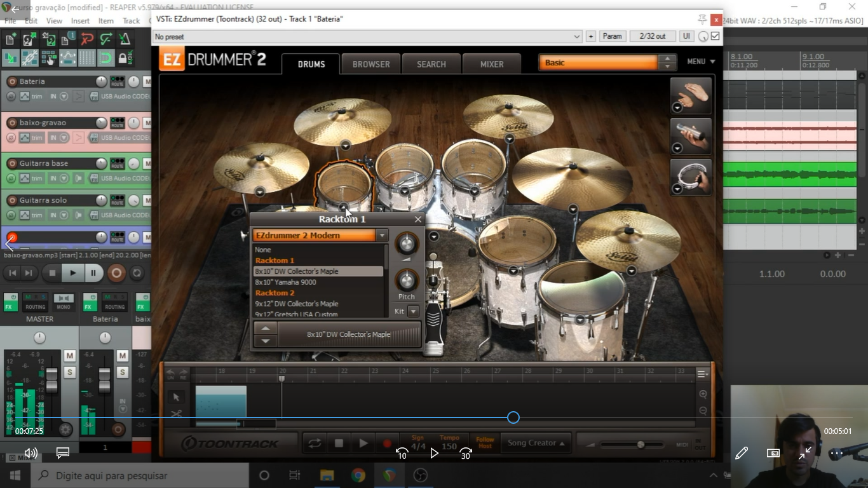Toggle auto-crossfade icon in REAPER toolbar
868x488 pixels.
tap(10, 58)
